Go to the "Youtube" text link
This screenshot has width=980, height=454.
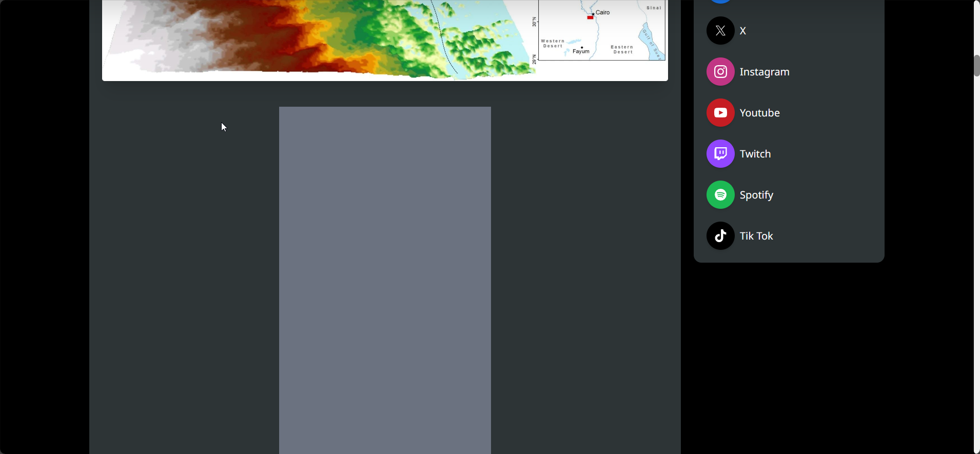pos(759,113)
